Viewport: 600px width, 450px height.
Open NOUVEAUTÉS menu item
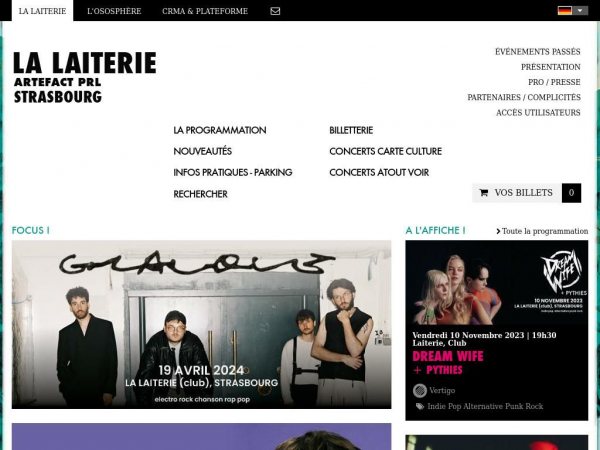pyautogui.click(x=202, y=151)
